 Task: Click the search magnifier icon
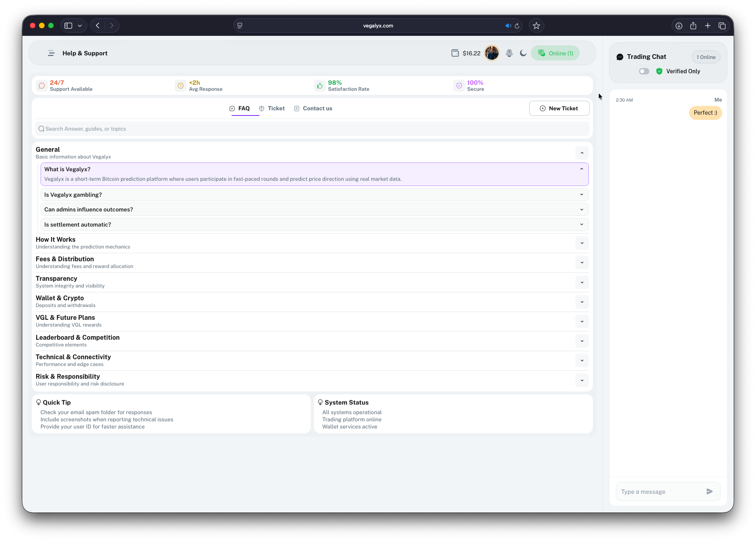tap(41, 129)
